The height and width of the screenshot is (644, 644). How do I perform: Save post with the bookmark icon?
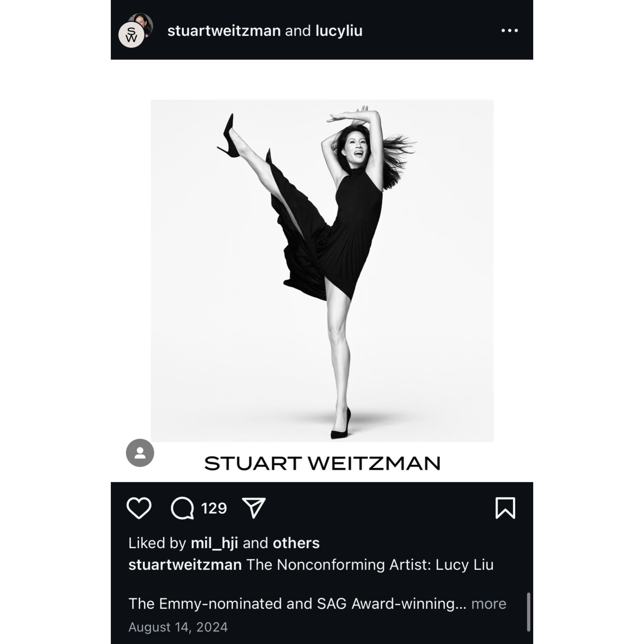(x=505, y=508)
